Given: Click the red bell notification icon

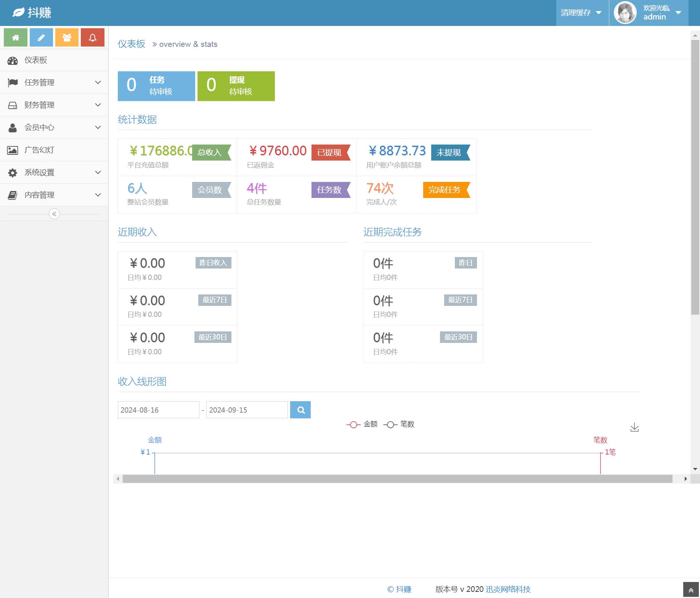Looking at the screenshot, I should pos(93,37).
